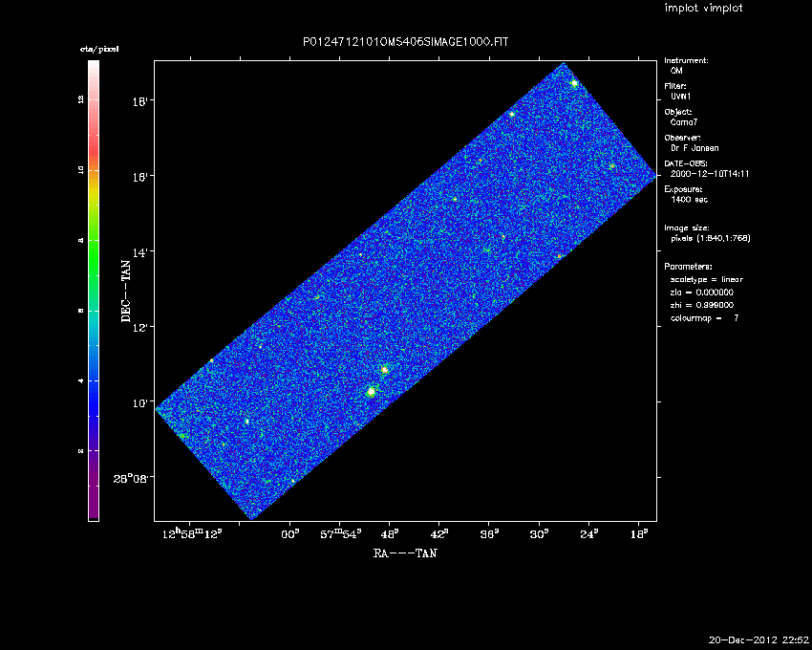Screen dimensions: 812x650
Task: Click the implot vimplot text at top right
Action: pyautogui.click(x=703, y=9)
